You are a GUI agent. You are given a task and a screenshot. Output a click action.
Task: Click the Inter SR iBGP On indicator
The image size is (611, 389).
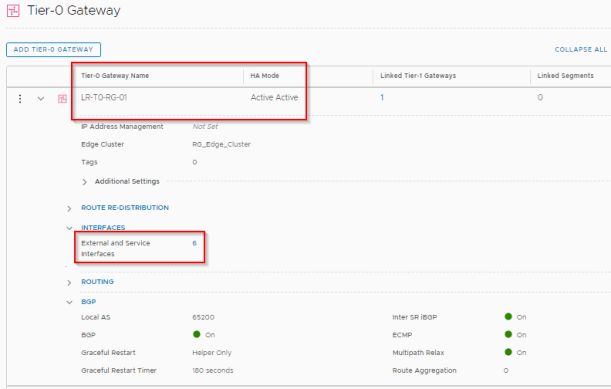pos(508,317)
